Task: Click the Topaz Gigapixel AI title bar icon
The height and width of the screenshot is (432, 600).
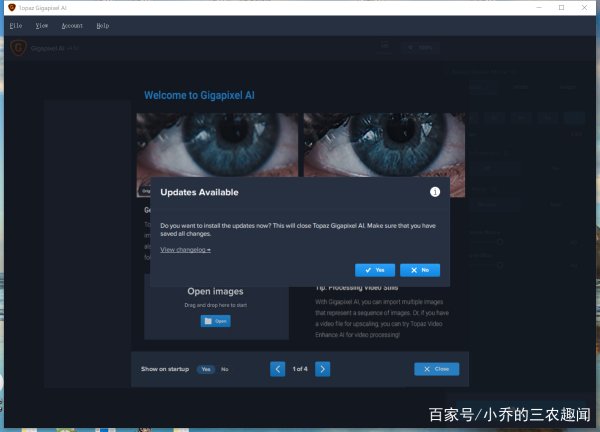Action: point(11,7)
